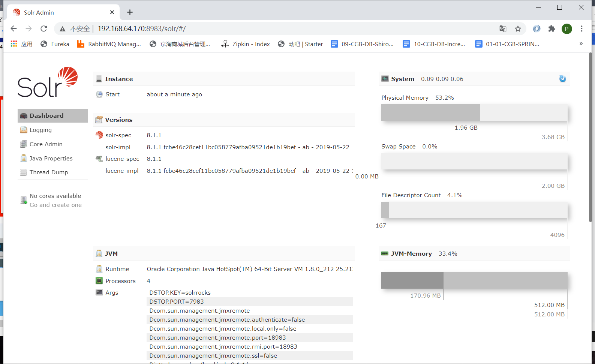
Task: Open the 09-CGB-DB-Shiro bookmark
Action: pyautogui.click(x=362, y=44)
